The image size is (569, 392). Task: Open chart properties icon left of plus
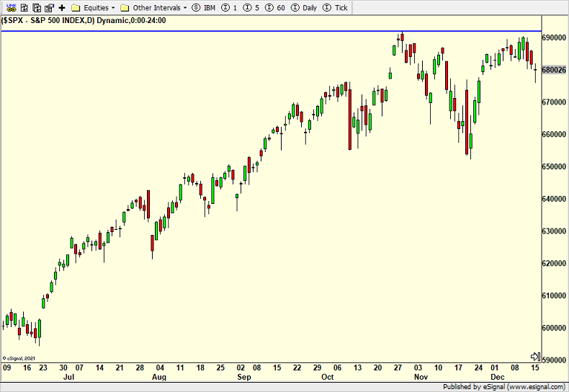point(48,8)
